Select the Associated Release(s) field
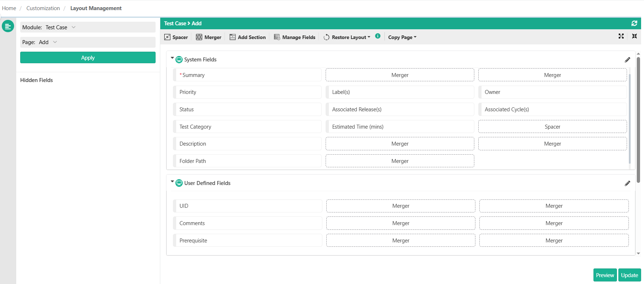Image resolution: width=644 pixels, height=284 pixels. tap(400, 109)
